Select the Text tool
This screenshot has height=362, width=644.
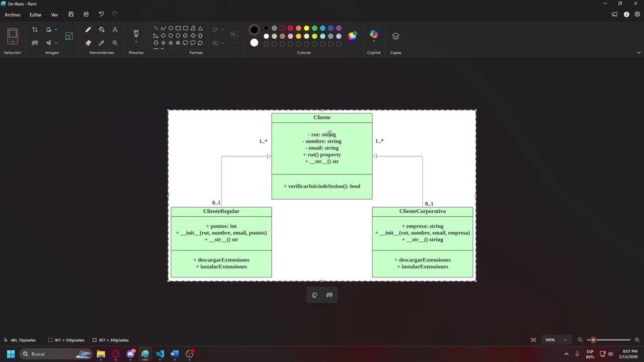(x=115, y=30)
